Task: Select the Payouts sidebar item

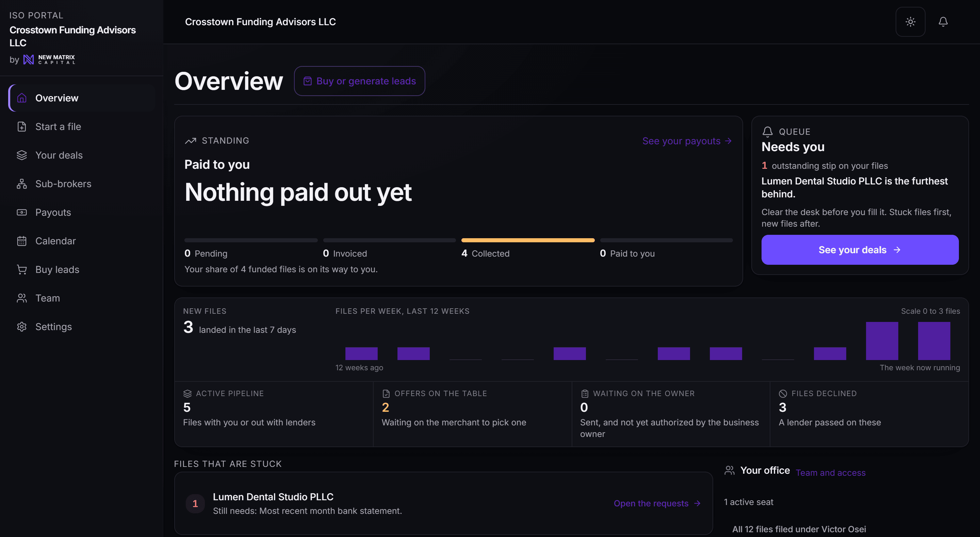Action: tap(82, 212)
